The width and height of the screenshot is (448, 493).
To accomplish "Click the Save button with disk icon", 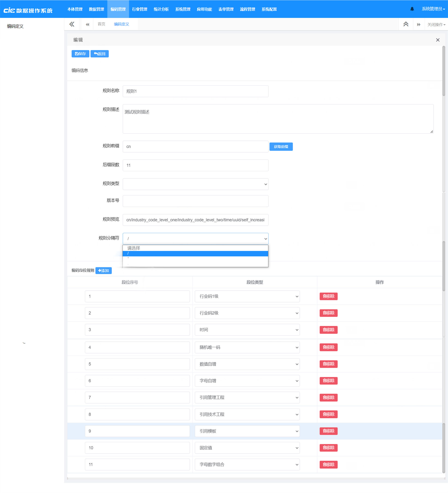I will coord(80,54).
